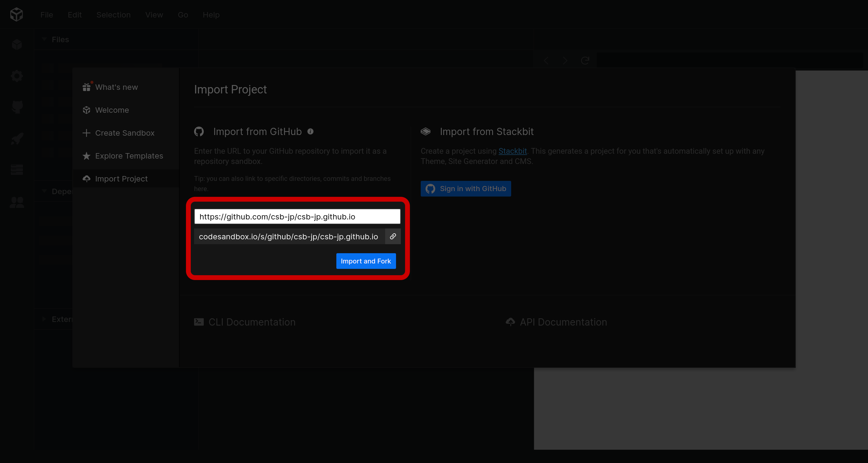This screenshot has height=463, width=868.
Task: Open the Help menu
Action: point(211,15)
